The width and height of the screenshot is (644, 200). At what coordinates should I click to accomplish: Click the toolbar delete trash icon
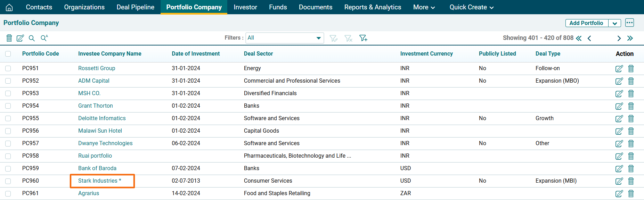[9, 38]
